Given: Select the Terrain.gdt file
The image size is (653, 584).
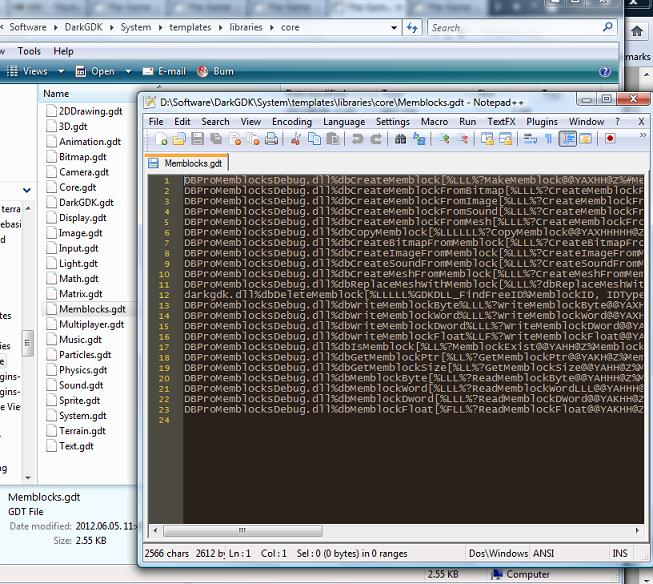Looking at the screenshot, I should click(77, 431).
